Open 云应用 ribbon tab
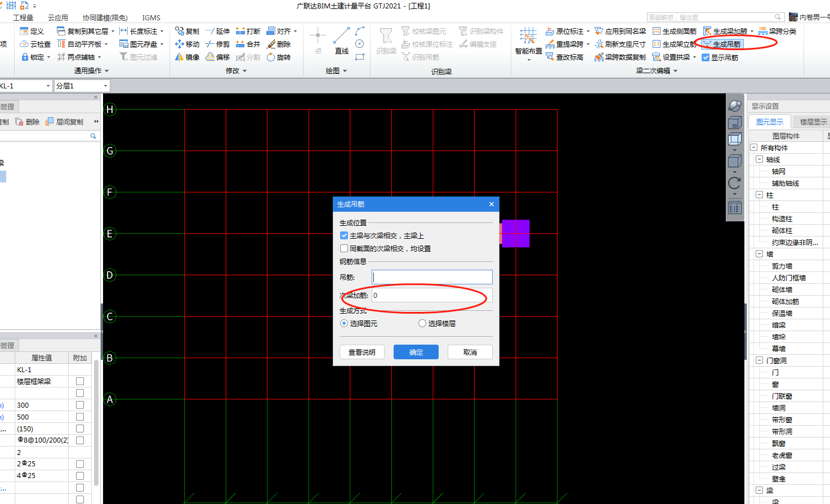 point(58,17)
